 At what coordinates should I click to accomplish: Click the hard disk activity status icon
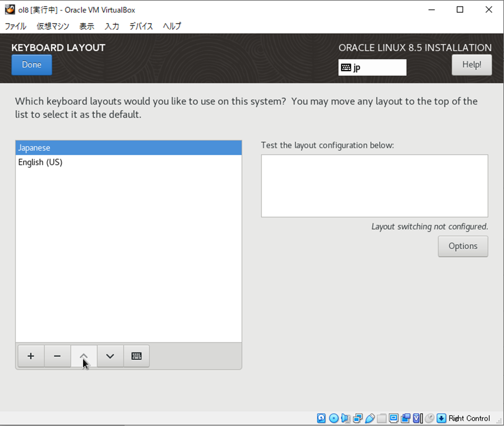(321, 418)
